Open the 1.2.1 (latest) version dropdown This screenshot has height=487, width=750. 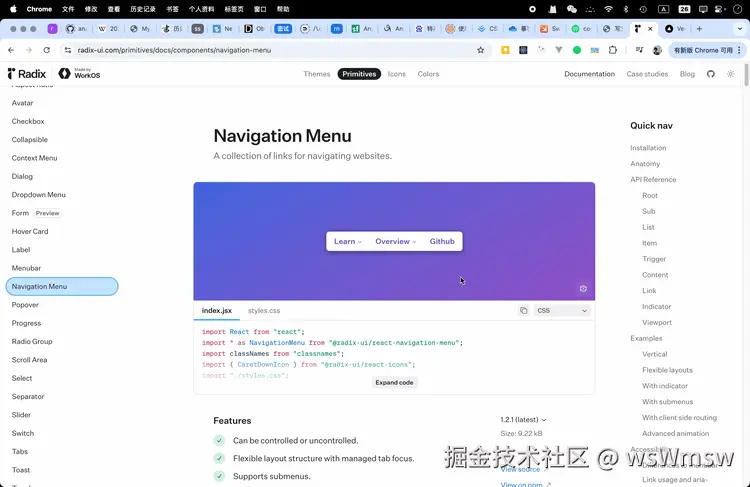(523, 420)
